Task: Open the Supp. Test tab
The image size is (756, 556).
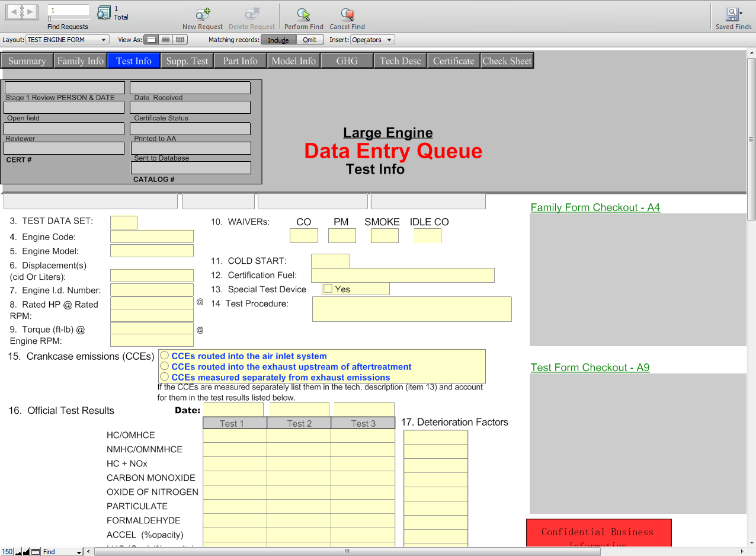Action: coord(187,60)
